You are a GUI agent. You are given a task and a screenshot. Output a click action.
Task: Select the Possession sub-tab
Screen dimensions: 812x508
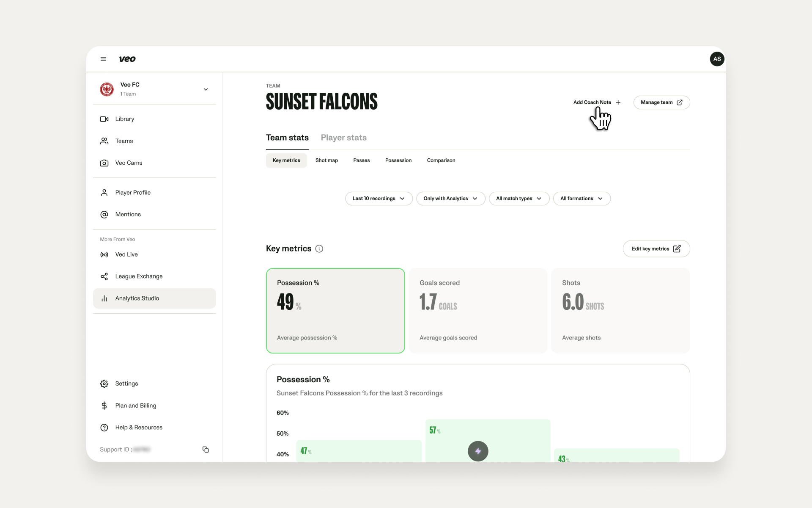(x=398, y=160)
